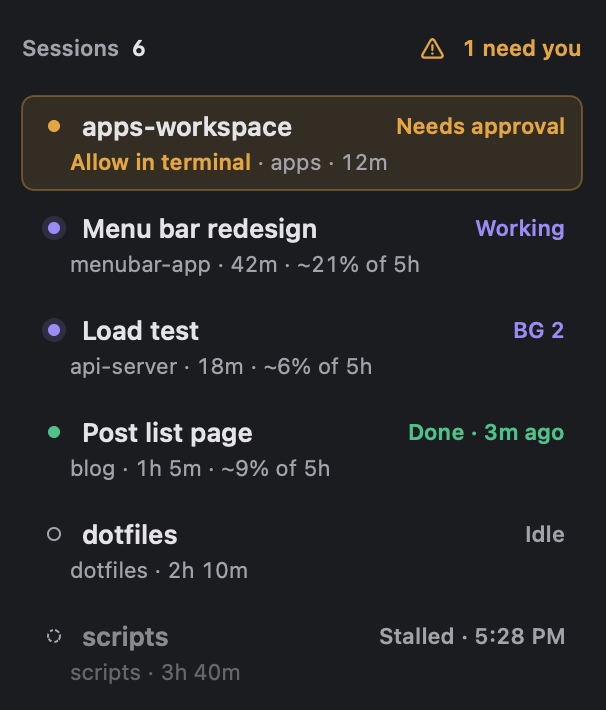The height and width of the screenshot is (710, 606).
Task: Click the "Needs approval" status label
Action: coord(481,126)
